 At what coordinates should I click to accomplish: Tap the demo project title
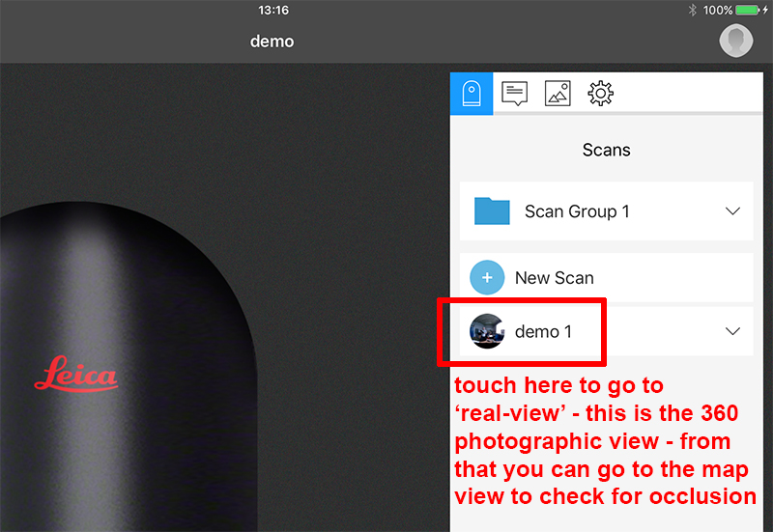tap(272, 42)
